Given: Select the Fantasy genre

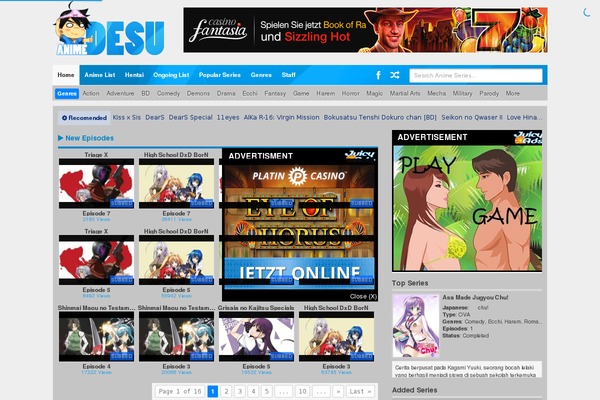Looking at the screenshot, I should 275,93.
